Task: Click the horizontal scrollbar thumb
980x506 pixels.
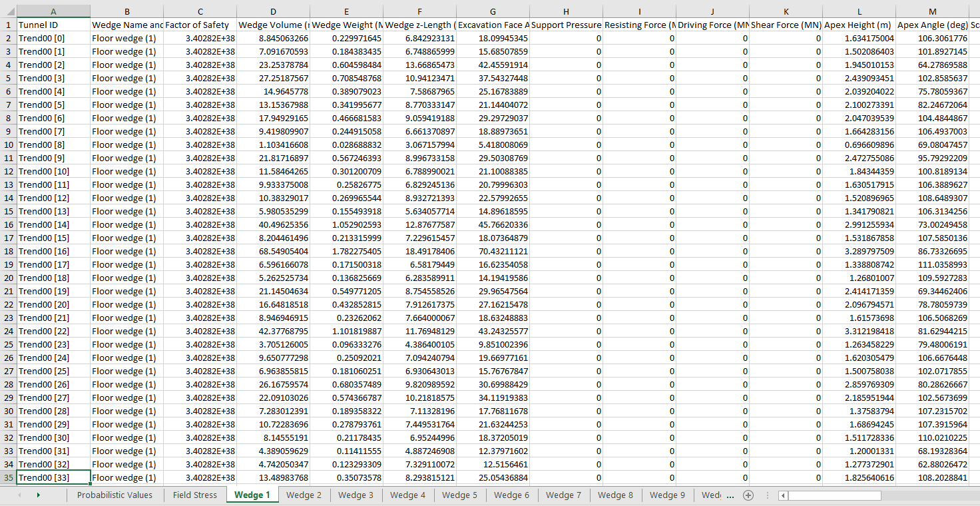Action: 835,495
